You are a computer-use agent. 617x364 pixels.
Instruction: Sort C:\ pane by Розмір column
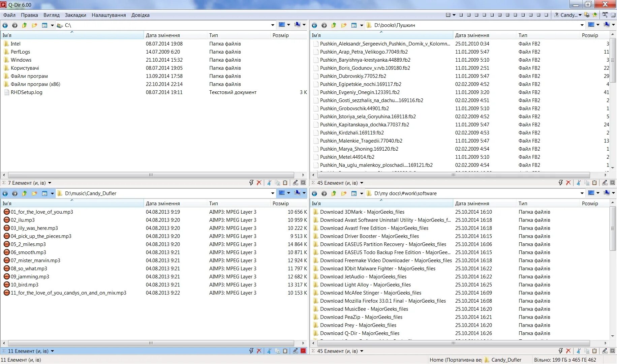289,35
